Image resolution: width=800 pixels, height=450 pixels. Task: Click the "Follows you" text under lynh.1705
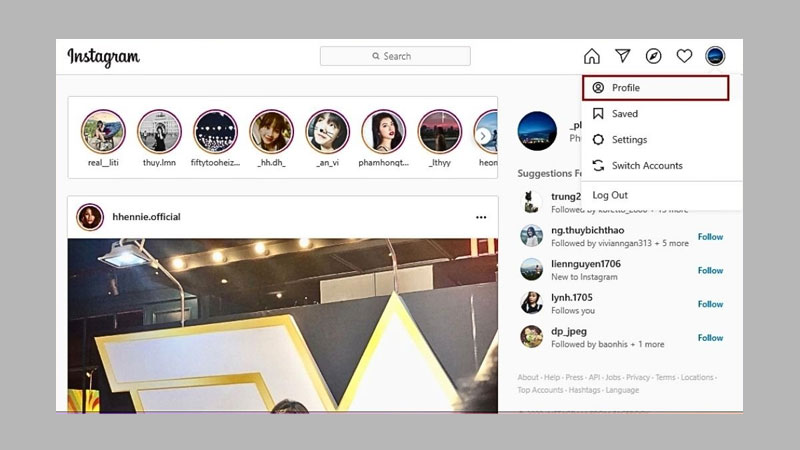[x=573, y=311]
